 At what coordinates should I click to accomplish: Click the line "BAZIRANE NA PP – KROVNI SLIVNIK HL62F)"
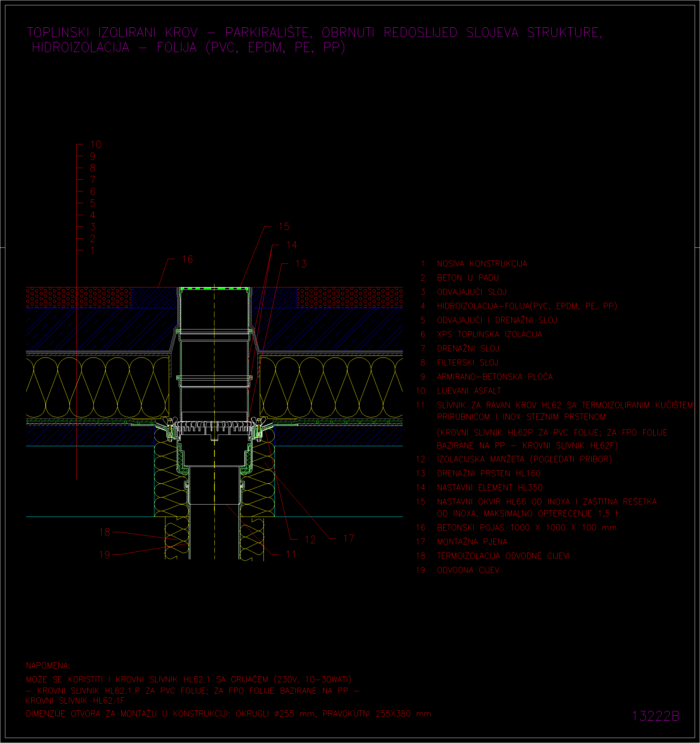(x=527, y=446)
